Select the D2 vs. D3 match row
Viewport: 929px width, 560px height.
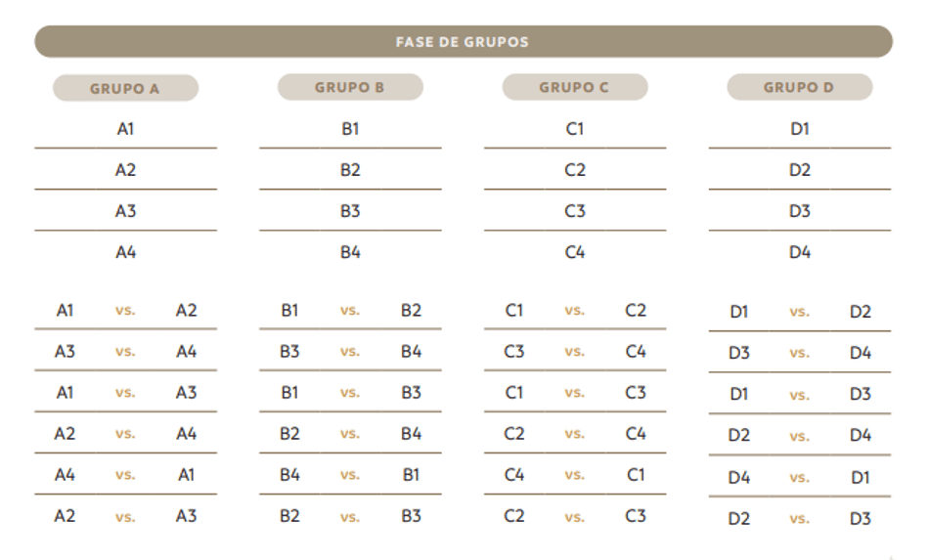click(799, 519)
